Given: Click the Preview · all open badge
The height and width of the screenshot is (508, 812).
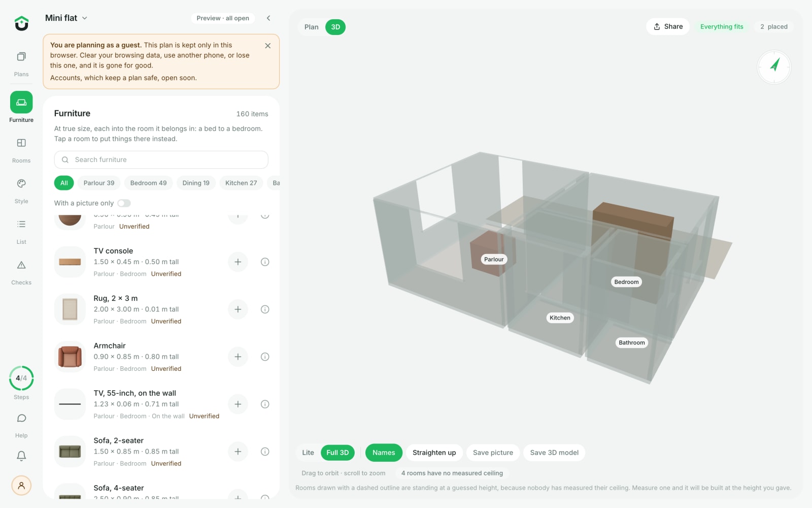Looking at the screenshot, I should tap(223, 18).
